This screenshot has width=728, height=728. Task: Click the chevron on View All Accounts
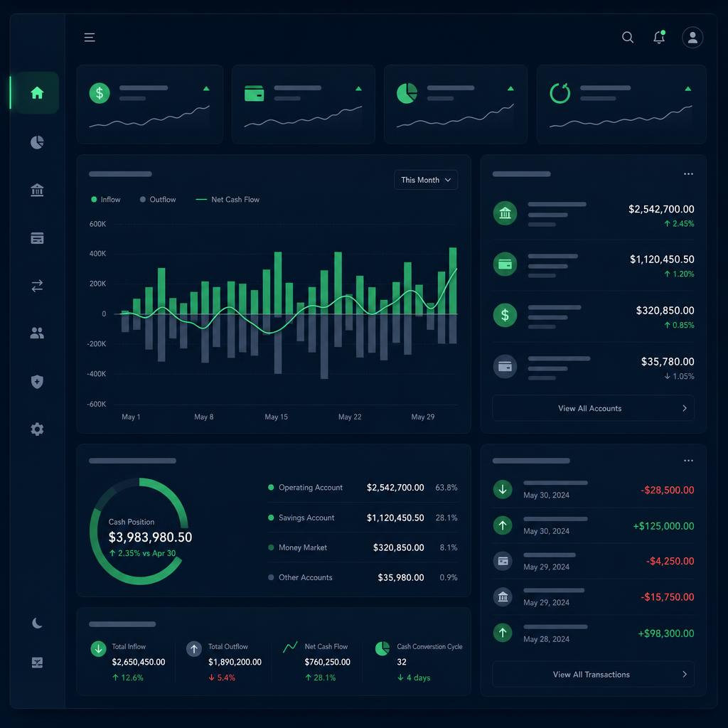coord(685,408)
